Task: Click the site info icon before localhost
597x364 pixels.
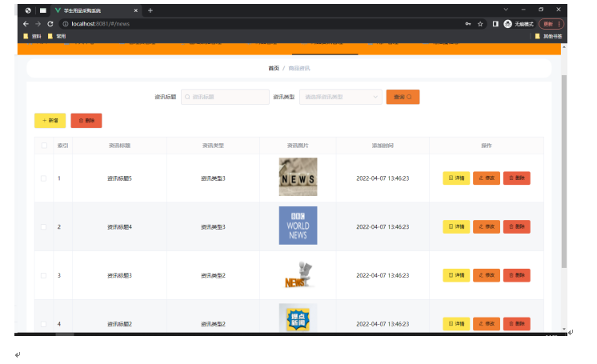Action: tap(66, 24)
